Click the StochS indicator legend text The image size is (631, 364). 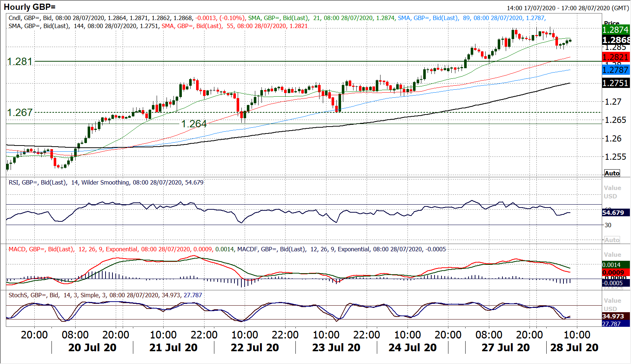105,295
